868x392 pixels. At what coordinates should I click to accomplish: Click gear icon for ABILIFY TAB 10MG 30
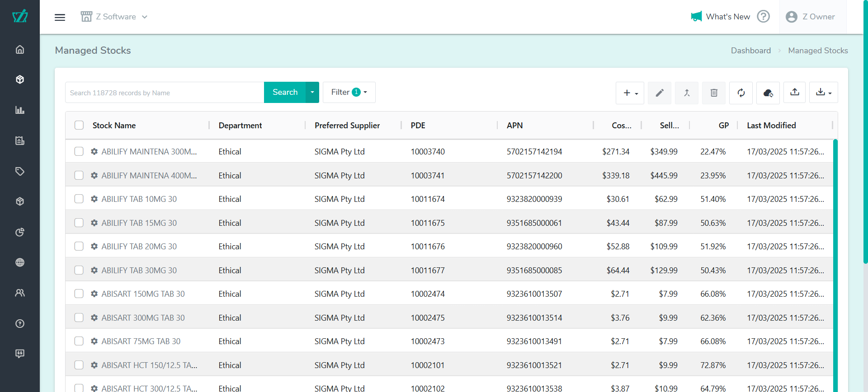[x=94, y=199]
